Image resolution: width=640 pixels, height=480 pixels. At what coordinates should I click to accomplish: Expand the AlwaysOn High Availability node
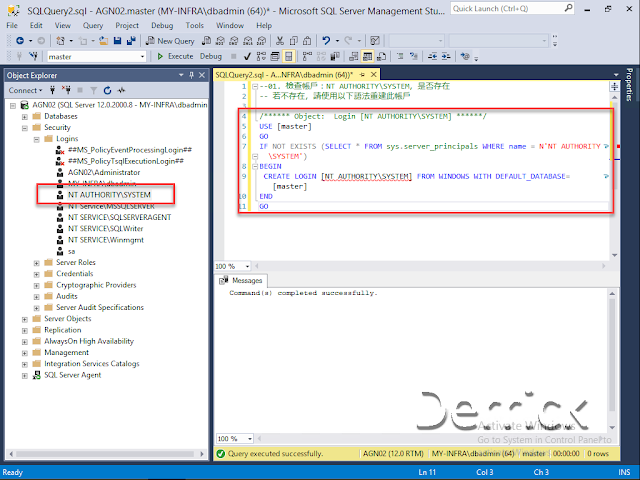(24, 342)
